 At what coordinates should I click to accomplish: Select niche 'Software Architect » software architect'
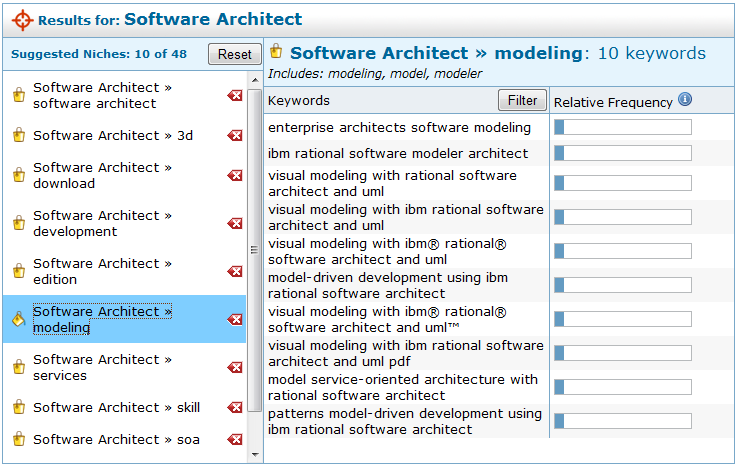click(102, 96)
